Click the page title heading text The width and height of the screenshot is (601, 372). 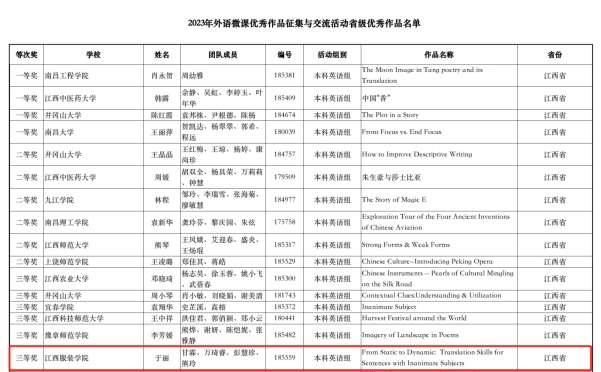click(304, 23)
